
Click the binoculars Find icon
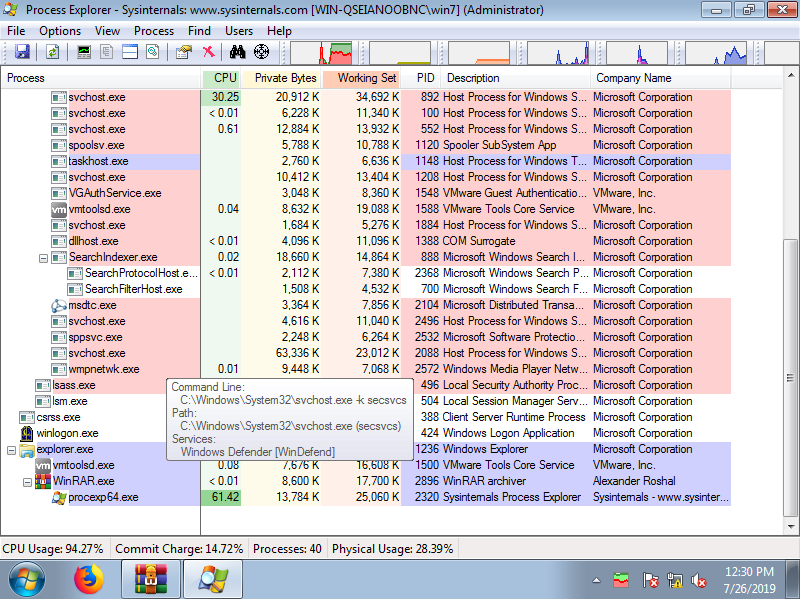click(237, 52)
